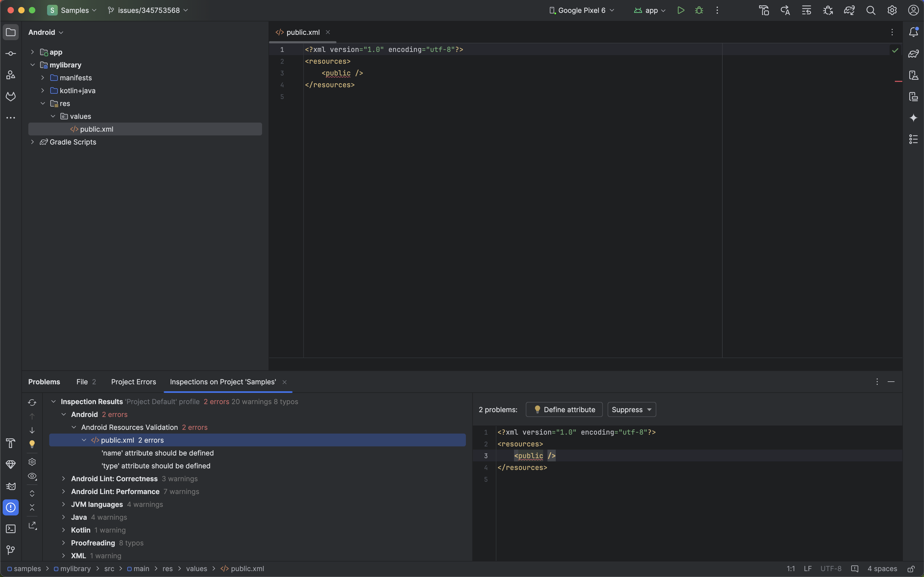
Task: Click the Search Everywhere magnifier icon
Action: tap(871, 10)
